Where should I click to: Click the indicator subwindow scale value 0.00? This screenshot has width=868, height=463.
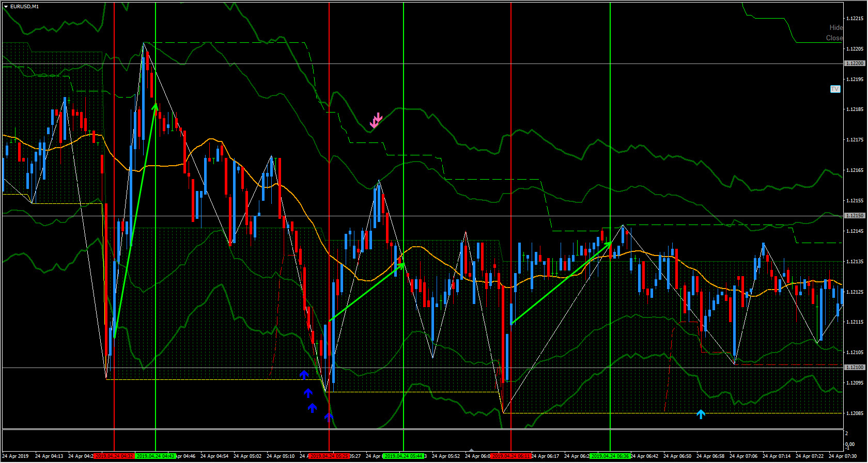point(850,444)
